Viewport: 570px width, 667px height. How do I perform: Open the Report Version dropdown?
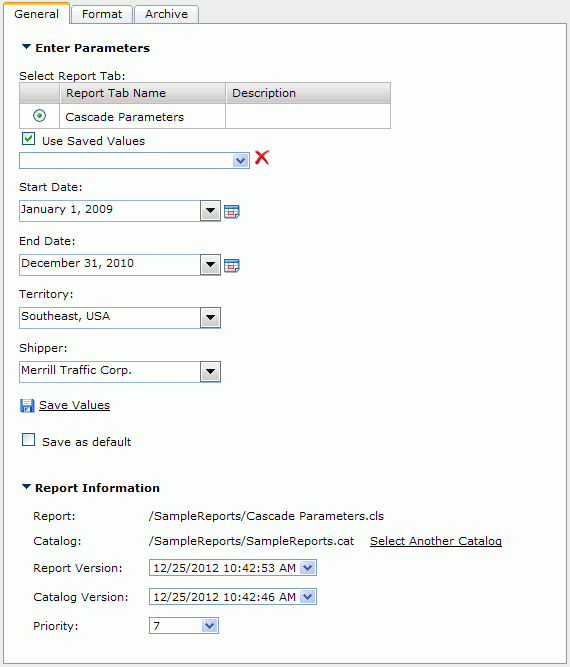coord(233,568)
